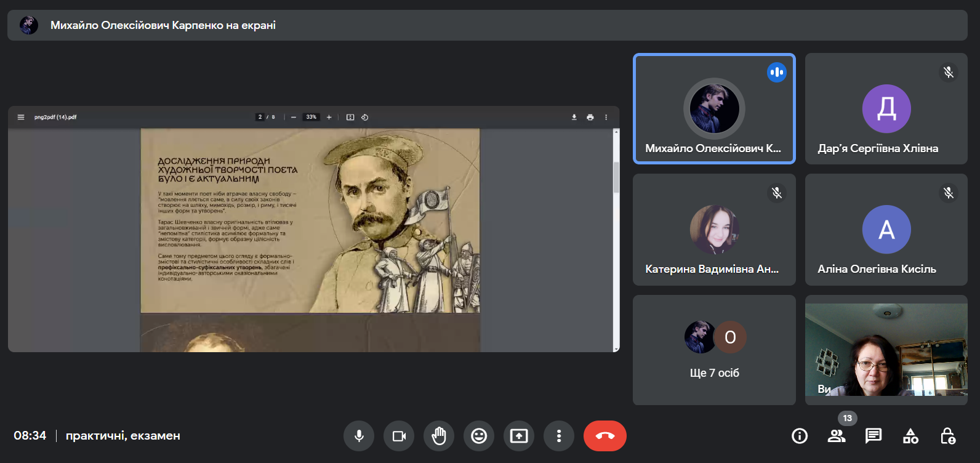Click the PDF vertical scrollbar
The width and height of the screenshot is (980, 463).
tap(616, 177)
